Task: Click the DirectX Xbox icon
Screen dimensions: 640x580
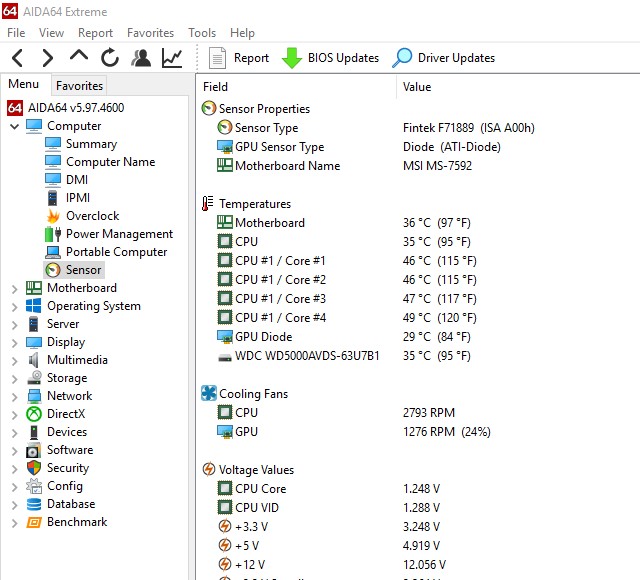Action: (34, 414)
